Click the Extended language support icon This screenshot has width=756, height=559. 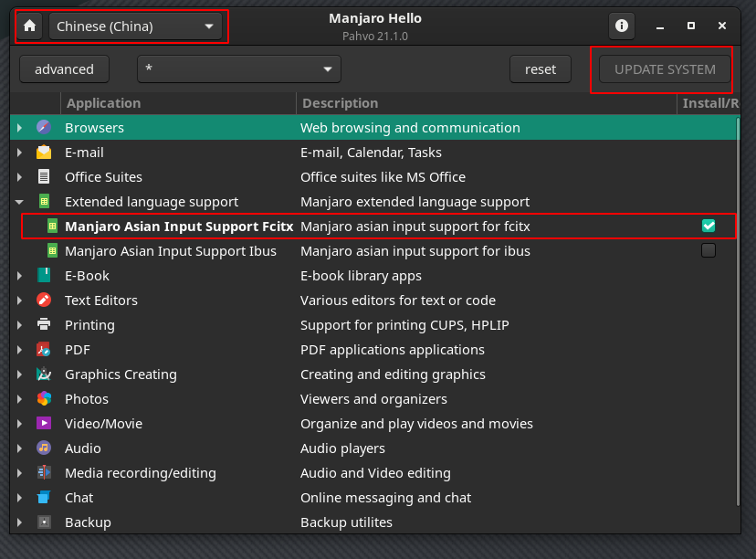coord(44,201)
